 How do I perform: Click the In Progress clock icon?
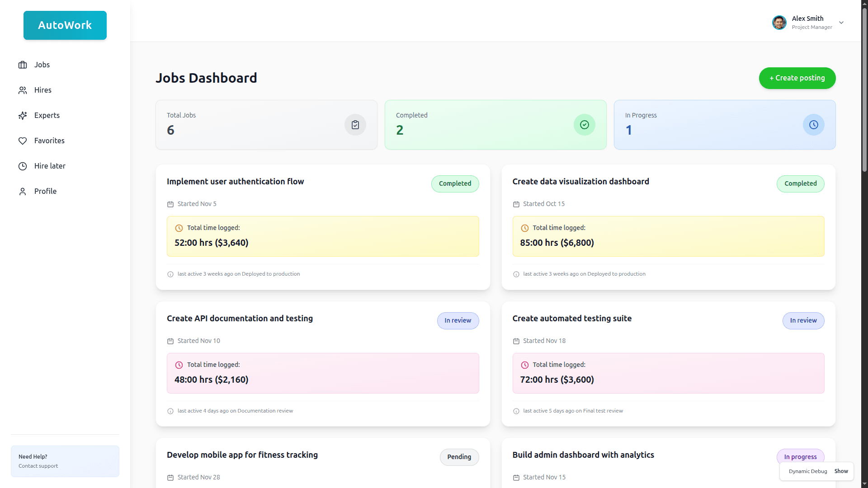[x=814, y=125]
